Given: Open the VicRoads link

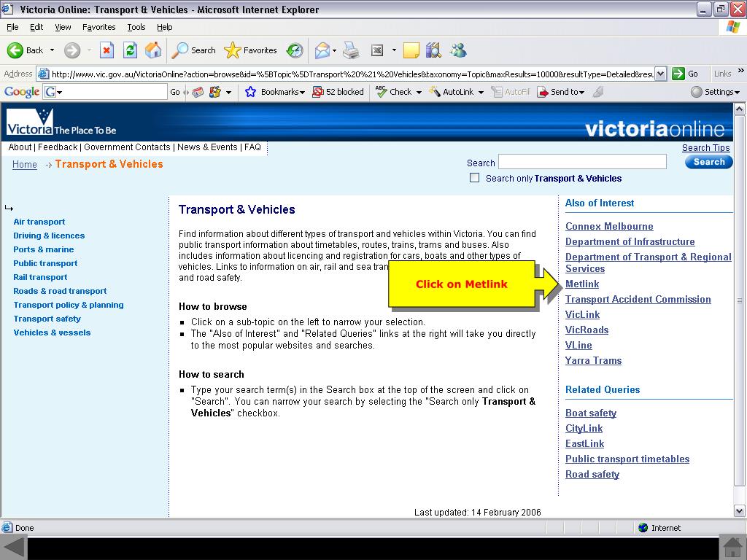Looking at the screenshot, I should [587, 330].
